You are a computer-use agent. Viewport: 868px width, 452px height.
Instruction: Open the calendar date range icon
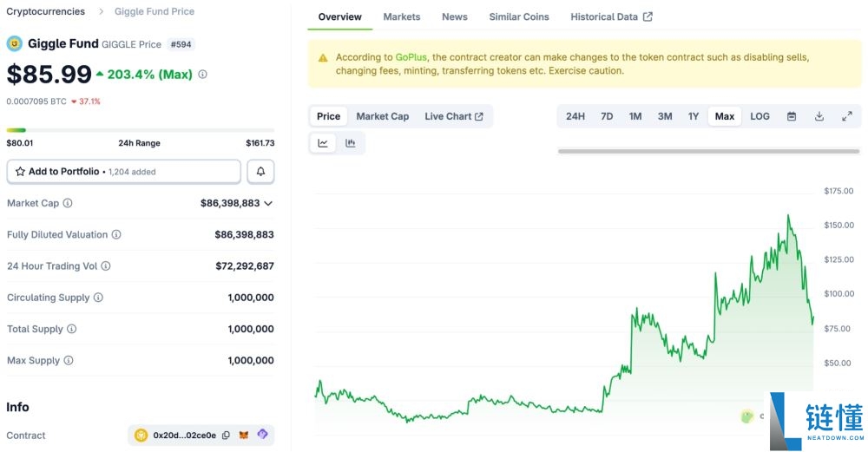[x=792, y=116]
